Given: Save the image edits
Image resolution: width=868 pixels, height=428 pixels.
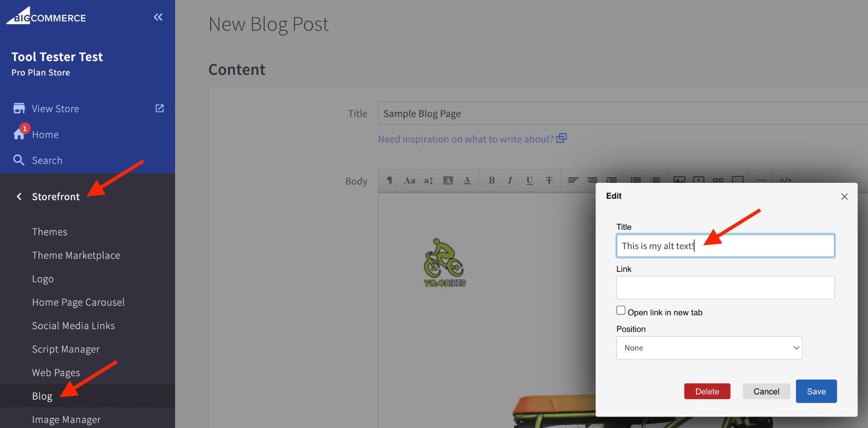Looking at the screenshot, I should pyautogui.click(x=816, y=391).
